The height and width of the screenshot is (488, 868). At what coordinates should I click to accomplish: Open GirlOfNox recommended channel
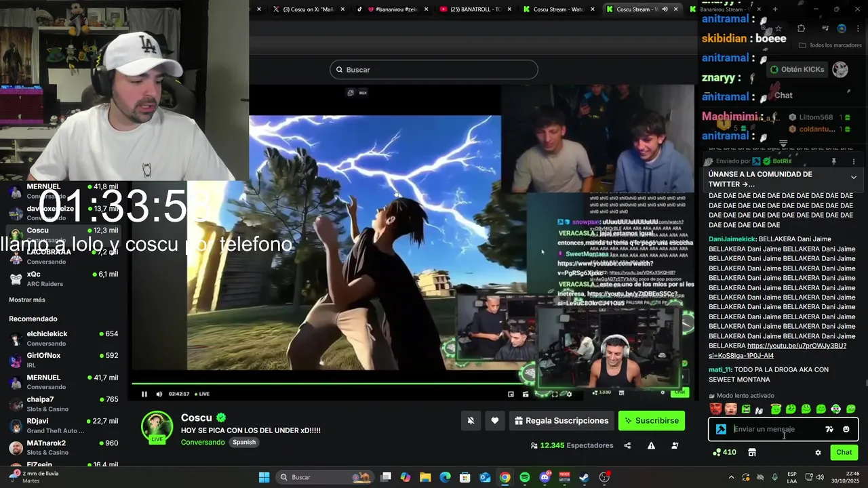pyautogui.click(x=64, y=360)
